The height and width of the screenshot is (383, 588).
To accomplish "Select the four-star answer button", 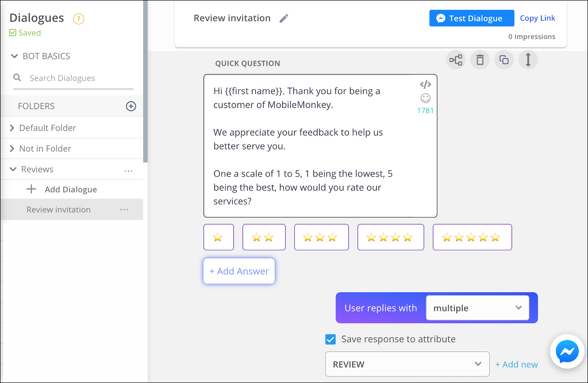I will point(391,237).
